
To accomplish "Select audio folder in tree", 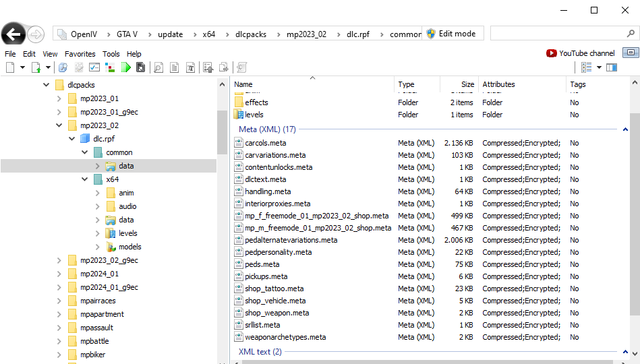I will point(127,206).
